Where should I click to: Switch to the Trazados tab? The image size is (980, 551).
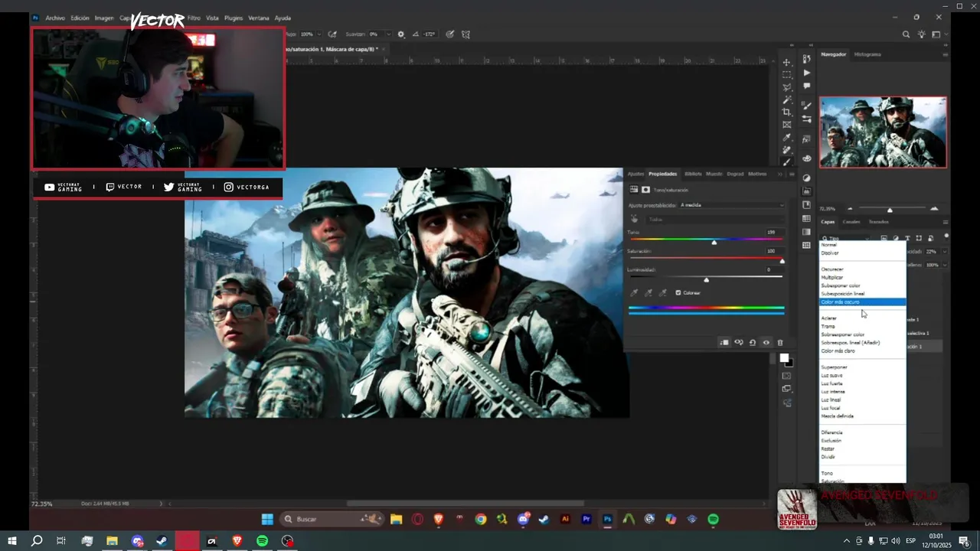(x=878, y=222)
